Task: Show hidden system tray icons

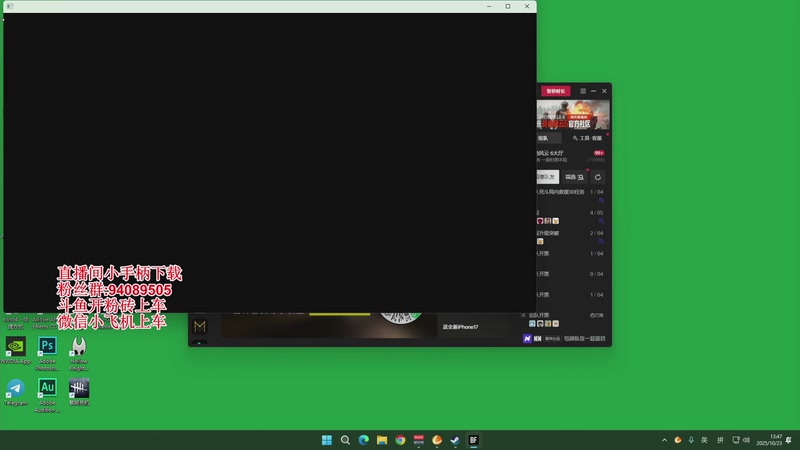Action: [x=664, y=440]
